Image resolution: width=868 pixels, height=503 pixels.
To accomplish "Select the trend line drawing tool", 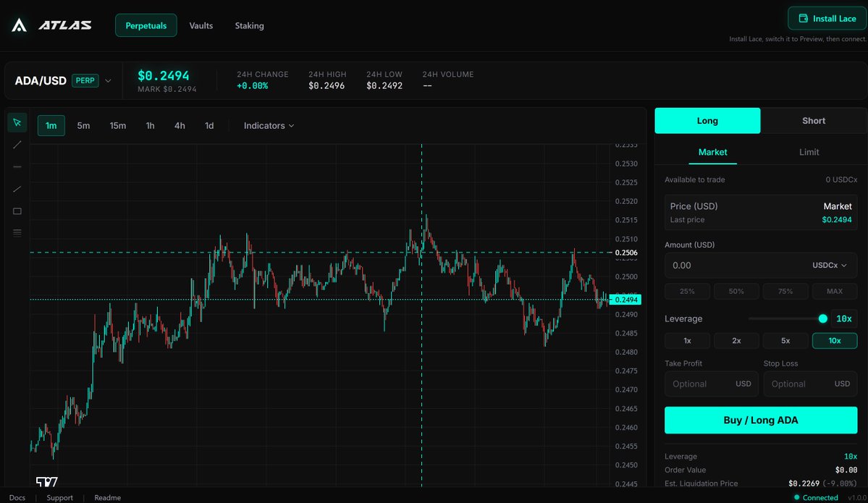I will 17,145.
